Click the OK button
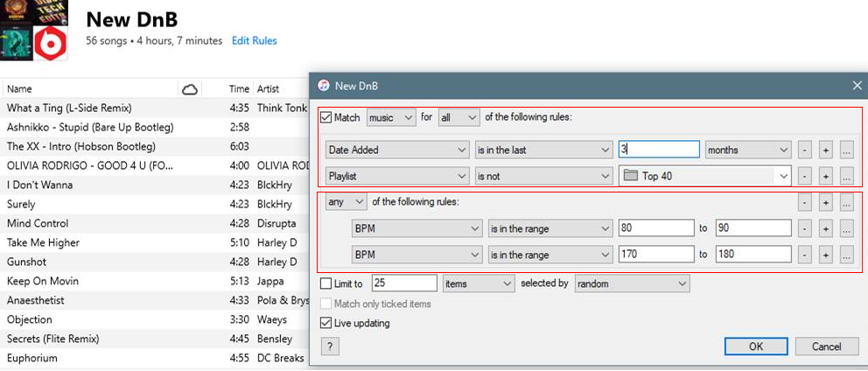 tap(756, 346)
